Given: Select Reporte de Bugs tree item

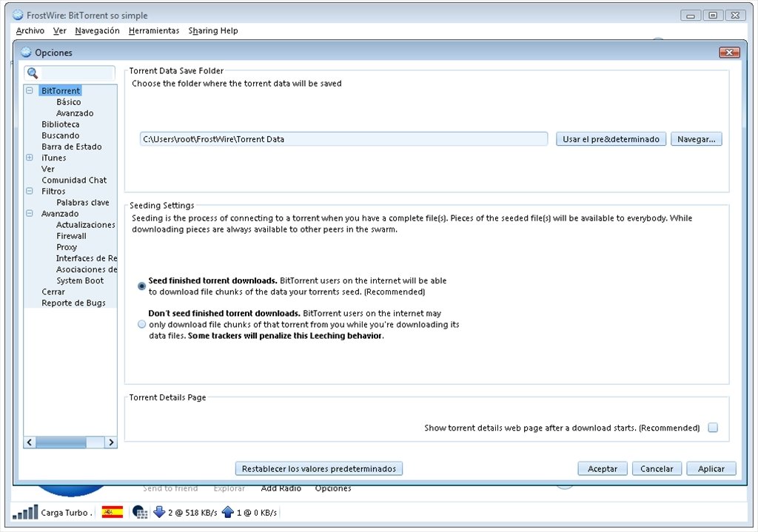Looking at the screenshot, I should (73, 303).
